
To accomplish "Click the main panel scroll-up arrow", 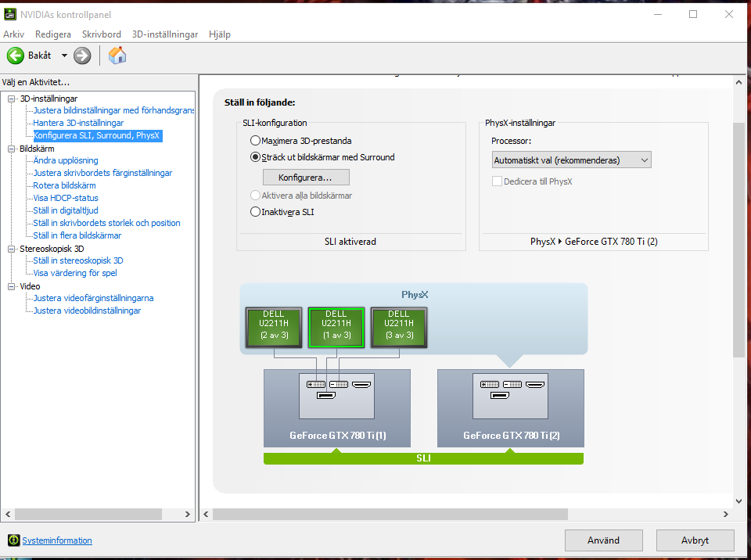I will tap(738, 82).
